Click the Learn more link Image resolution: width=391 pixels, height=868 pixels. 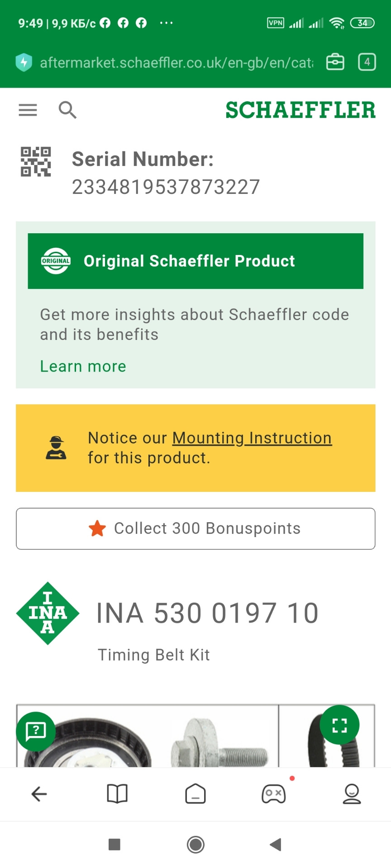click(83, 366)
